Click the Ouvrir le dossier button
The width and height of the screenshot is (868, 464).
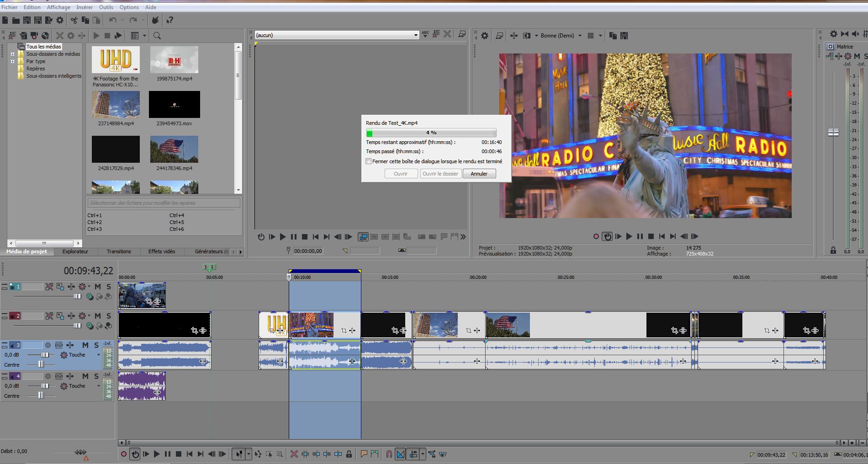click(x=440, y=174)
